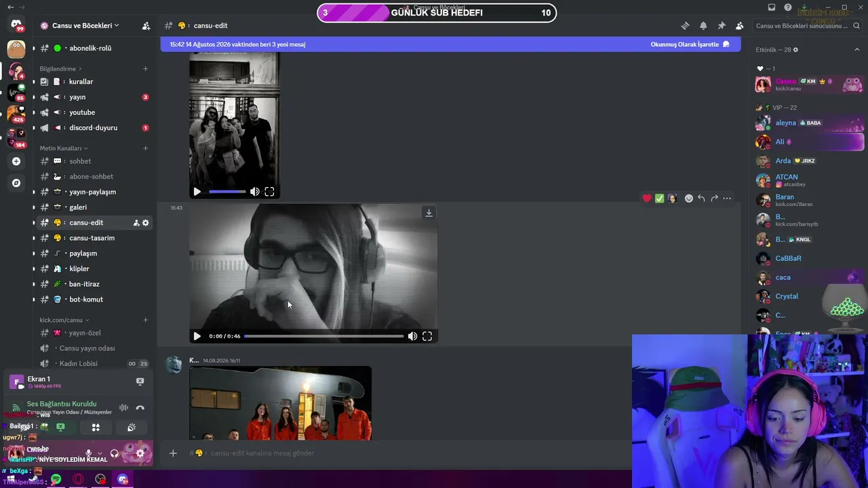Disconnect from the voice channel
Screen dimensions: 868x488
pos(140,408)
